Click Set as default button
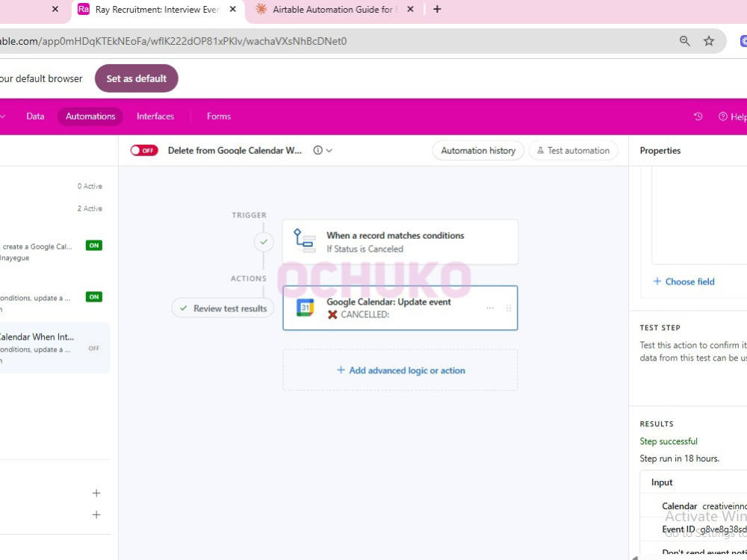This screenshot has height=560, width=747. coord(136,78)
